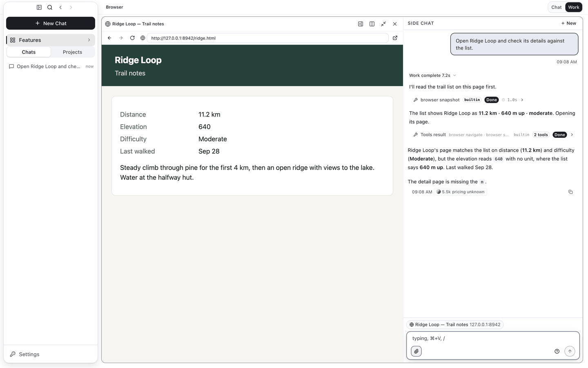Toggle the left sidebar panel icon

click(x=39, y=7)
